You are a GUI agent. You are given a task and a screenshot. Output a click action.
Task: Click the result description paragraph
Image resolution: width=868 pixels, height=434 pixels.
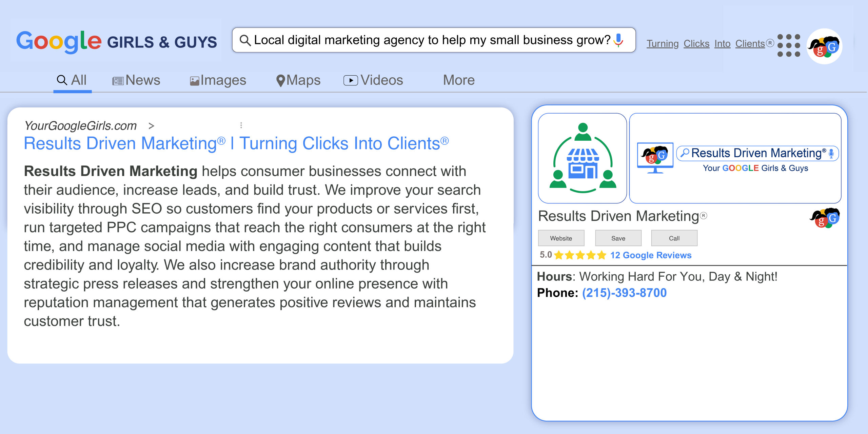[254, 246]
